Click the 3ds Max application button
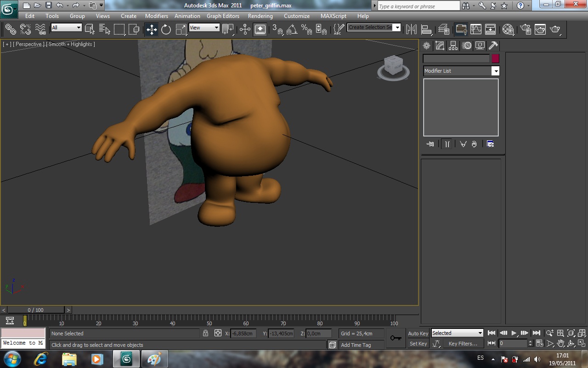 tap(9, 9)
